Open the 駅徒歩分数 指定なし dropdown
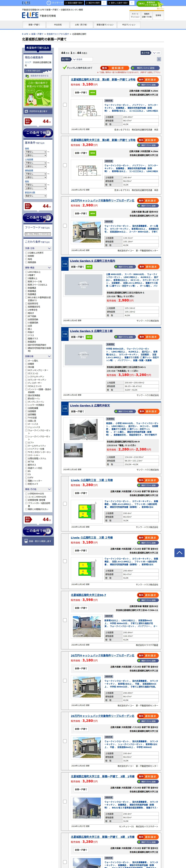This screenshot has width=186, height=868. coord(36,196)
